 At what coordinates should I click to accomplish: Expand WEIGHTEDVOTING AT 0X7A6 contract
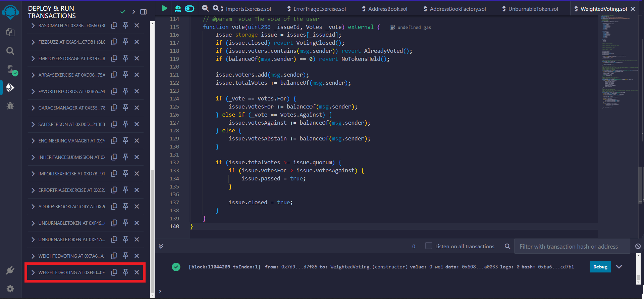[x=33, y=256]
